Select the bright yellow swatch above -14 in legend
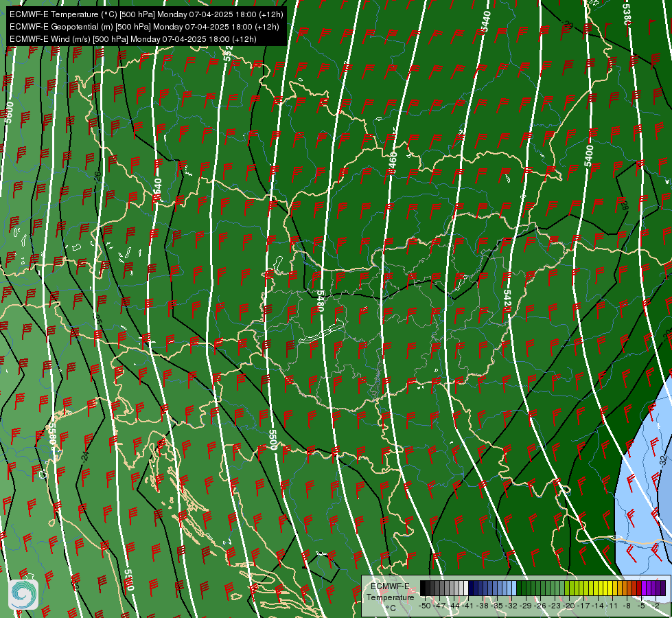 pos(601,588)
